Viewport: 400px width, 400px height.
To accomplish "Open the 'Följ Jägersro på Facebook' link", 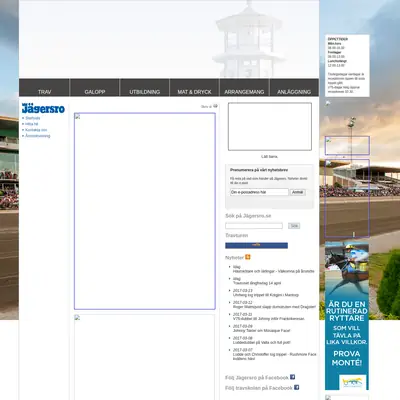I will 257,378.
